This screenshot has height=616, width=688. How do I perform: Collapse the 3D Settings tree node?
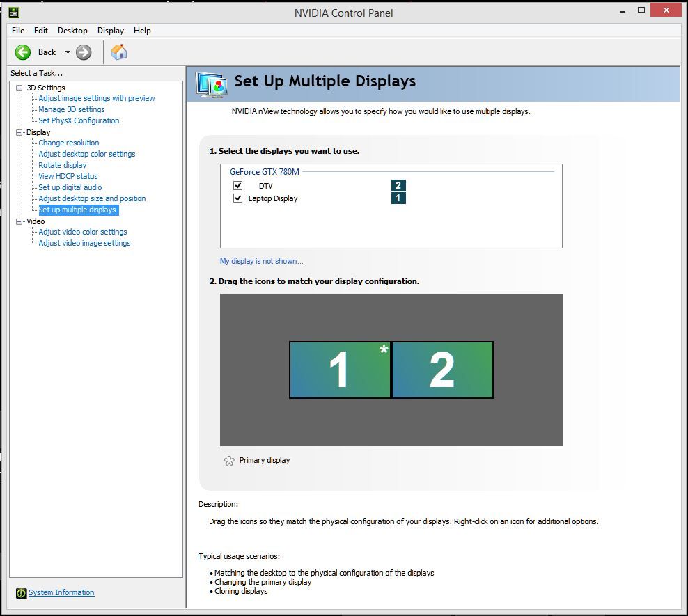[19, 88]
